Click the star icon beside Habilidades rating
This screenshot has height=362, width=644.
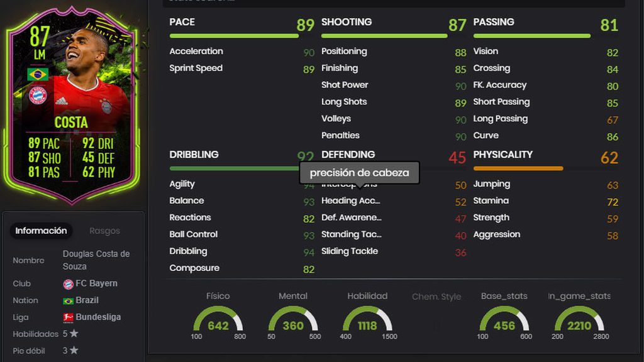[74, 334]
